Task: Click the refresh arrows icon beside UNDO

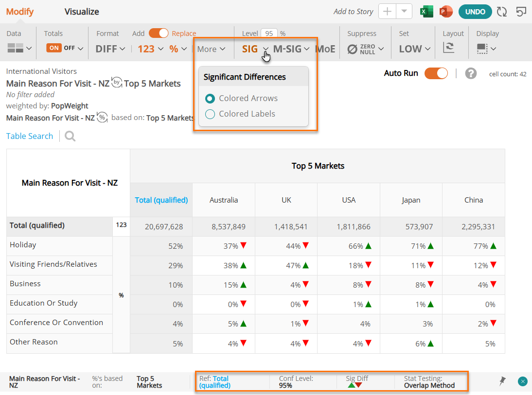Action: click(x=502, y=12)
